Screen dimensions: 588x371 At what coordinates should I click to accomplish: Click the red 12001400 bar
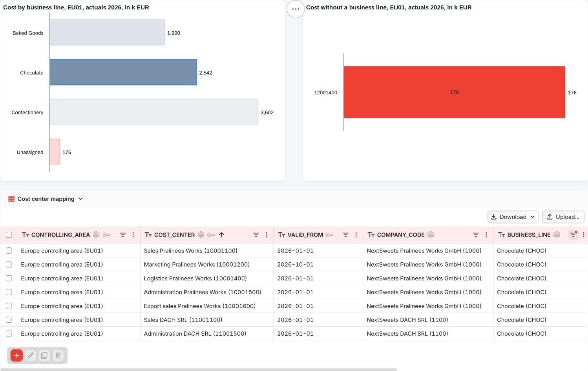click(x=454, y=92)
